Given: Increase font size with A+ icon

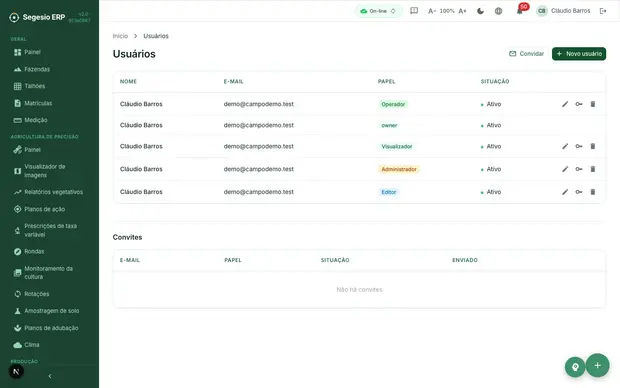Looking at the screenshot, I should coord(462,11).
